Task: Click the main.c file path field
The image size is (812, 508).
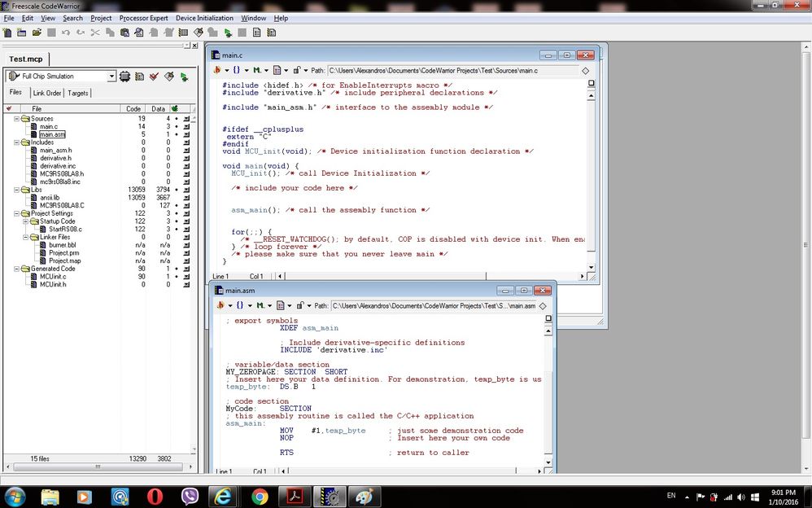Action: click(x=453, y=71)
